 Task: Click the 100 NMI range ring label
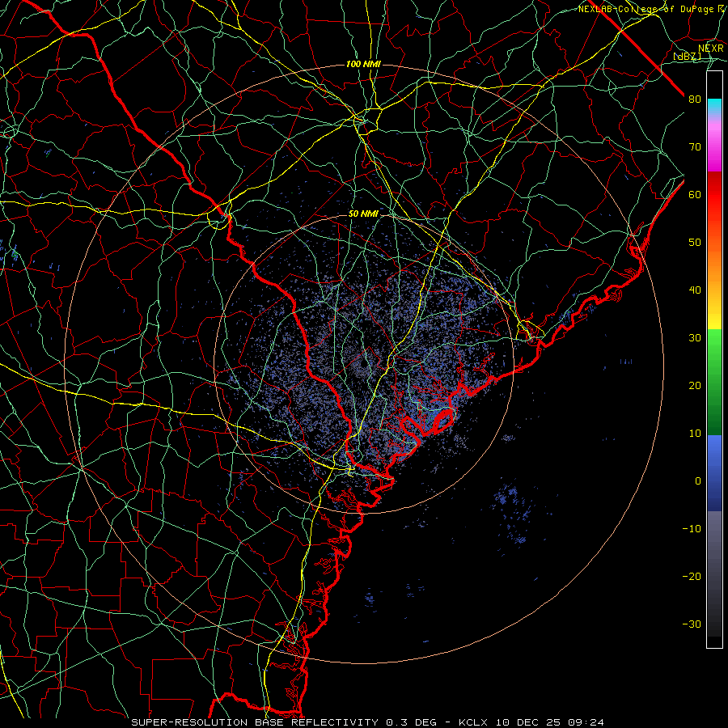click(363, 64)
